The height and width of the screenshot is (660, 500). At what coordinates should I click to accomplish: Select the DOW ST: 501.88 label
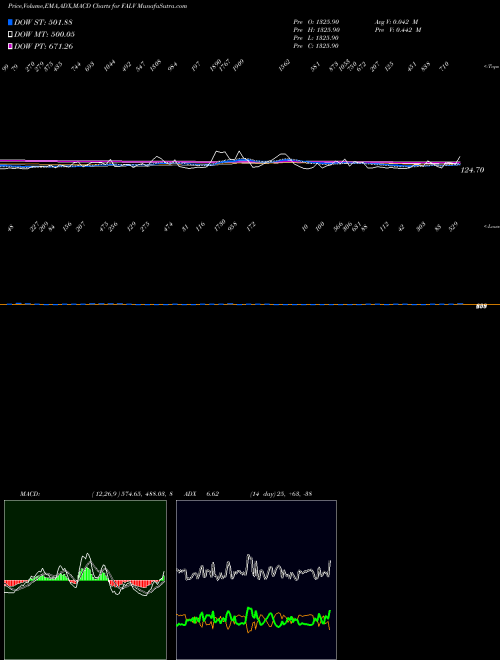coord(43,22)
